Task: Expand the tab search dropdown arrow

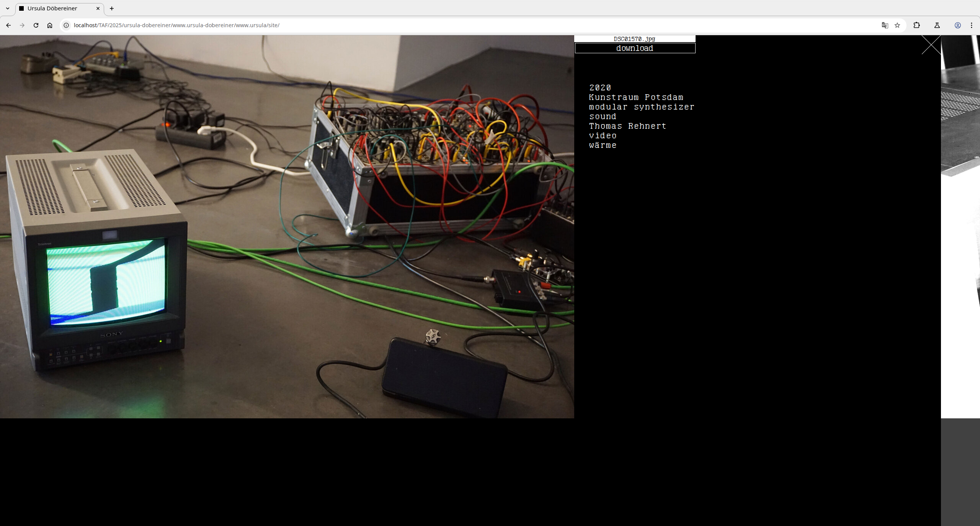Action: pyautogui.click(x=8, y=8)
